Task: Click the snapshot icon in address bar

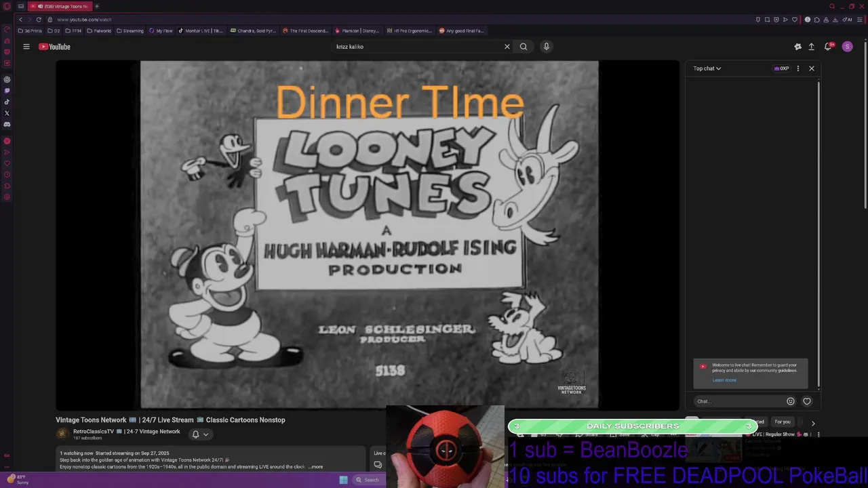Action: 767,20
